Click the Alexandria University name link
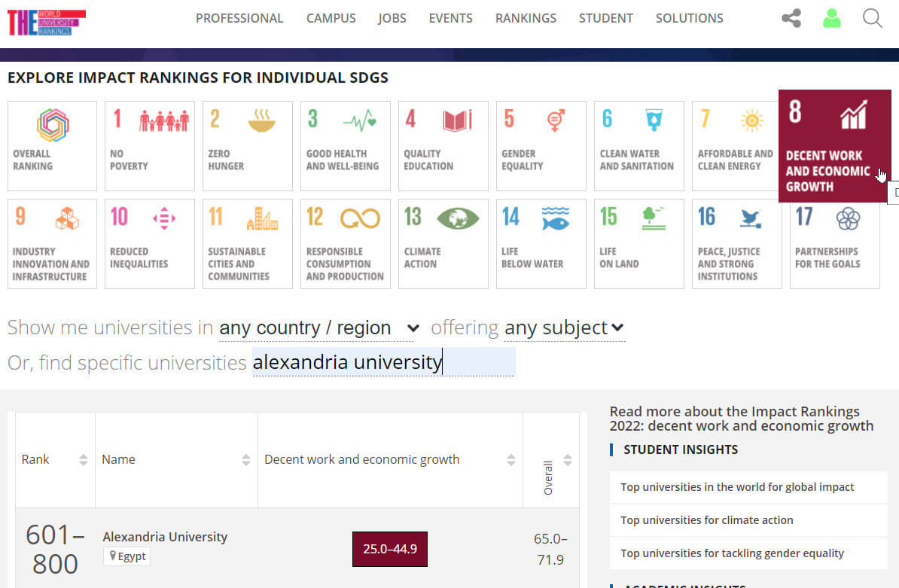This screenshot has height=588, width=899. pos(165,537)
